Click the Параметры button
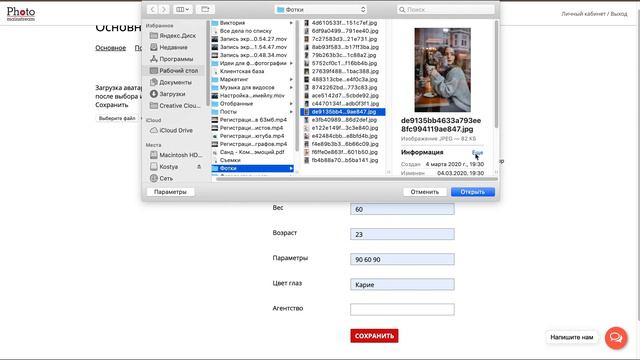640x360 pixels. pyautogui.click(x=170, y=192)
